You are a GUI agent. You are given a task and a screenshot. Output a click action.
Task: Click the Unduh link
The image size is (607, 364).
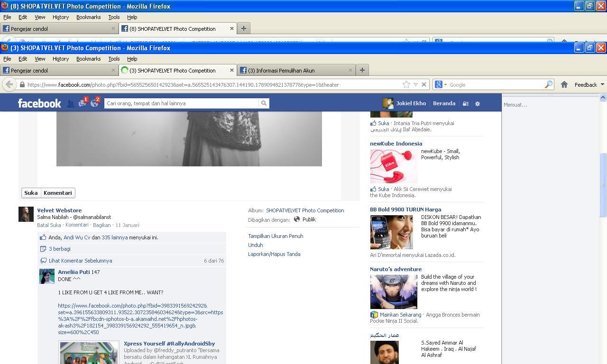point(255,245)
